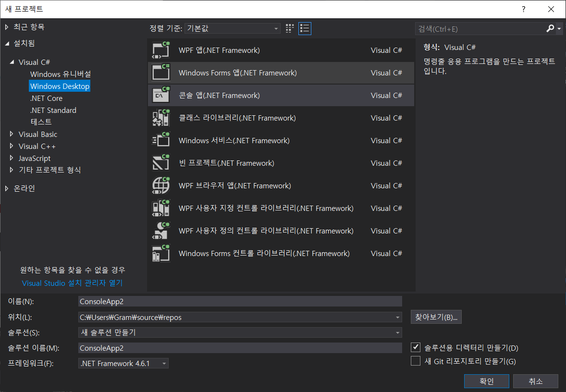Image resolution: width=566 pixels, height=392 pixels.
Task: Click the 검색(Ctrl+E) search box
Action: [481, 28]
